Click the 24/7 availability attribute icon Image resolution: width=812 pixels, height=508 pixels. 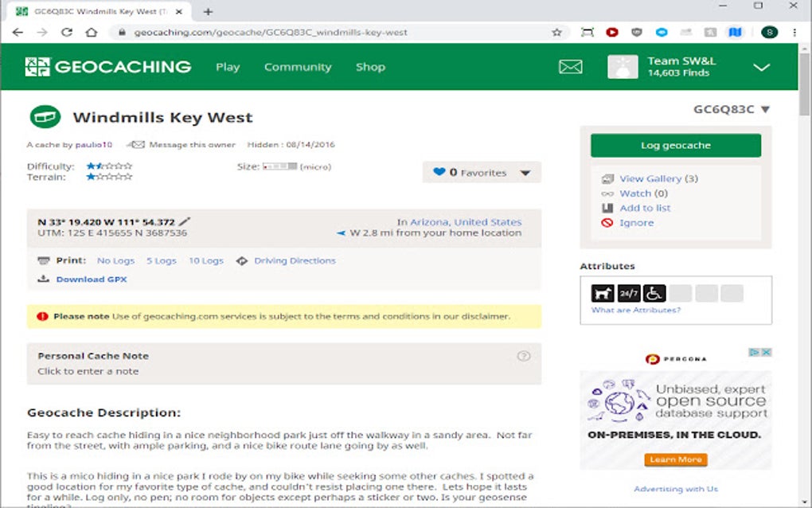pos(629,294)
